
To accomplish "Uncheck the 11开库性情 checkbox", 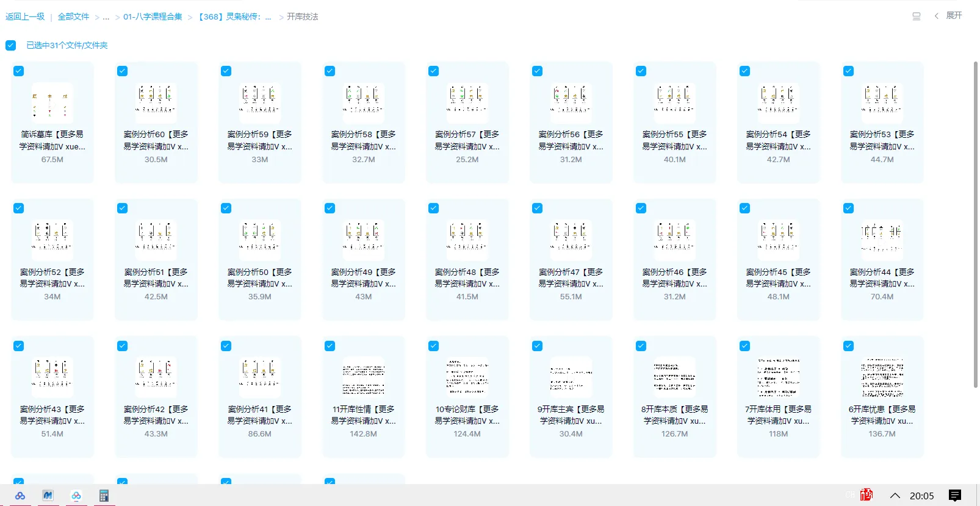I will click(330, 346).
